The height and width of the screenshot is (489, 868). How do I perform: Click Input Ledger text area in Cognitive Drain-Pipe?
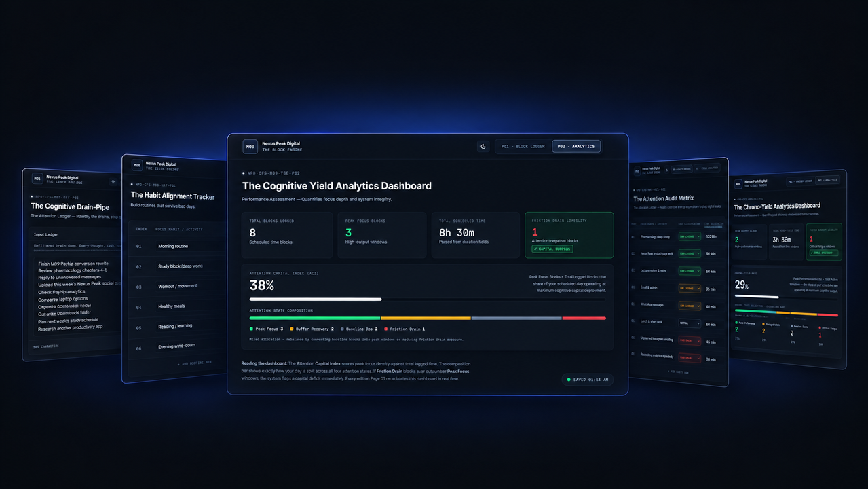(x=78, y=297)
